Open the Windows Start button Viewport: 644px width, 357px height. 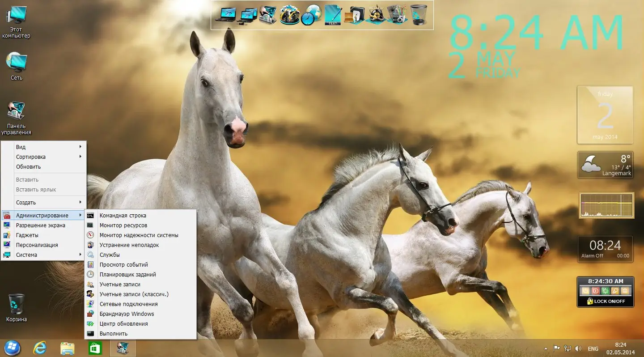point(12,348)
